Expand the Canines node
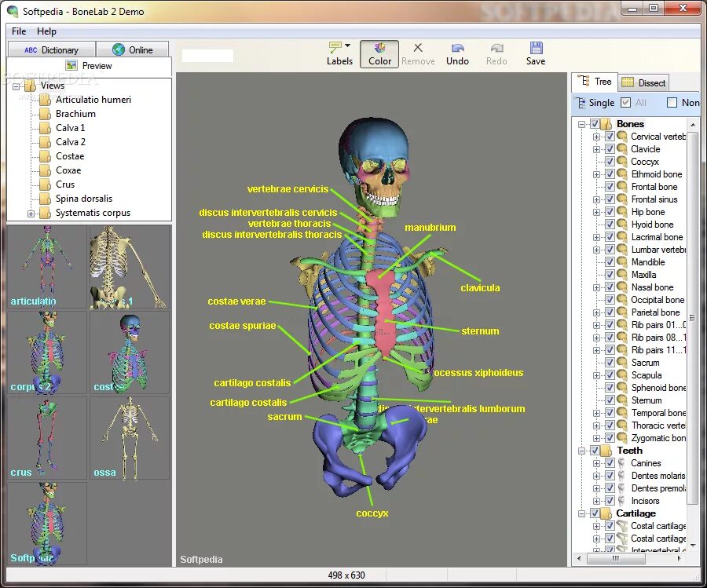Viewport: 707px width, 588px height. [x=596, y=463]
